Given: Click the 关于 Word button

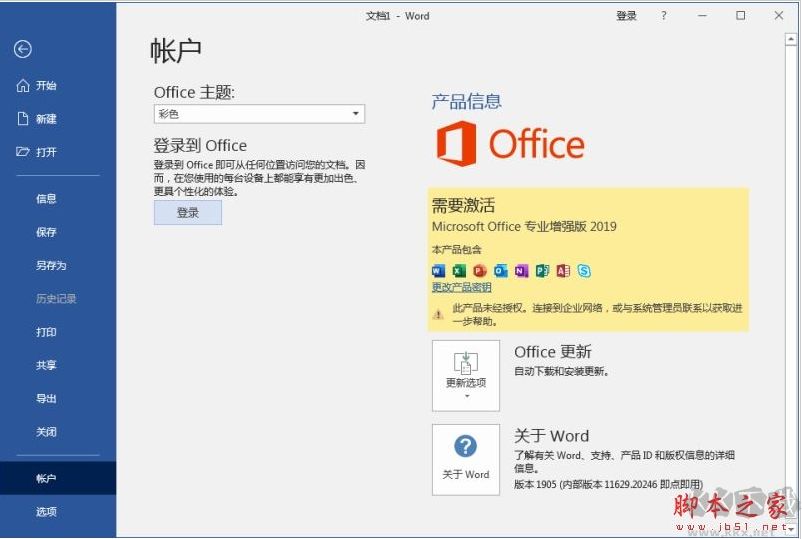Looking at the screenshot, I should click(x=466, y=460).
